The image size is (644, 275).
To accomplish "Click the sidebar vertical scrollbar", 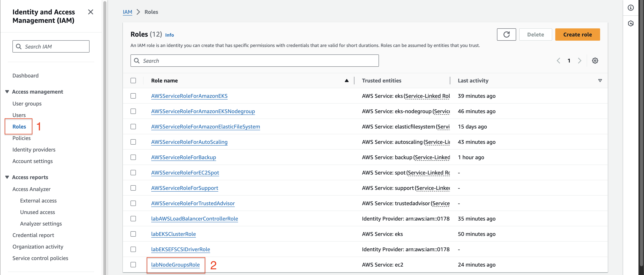I will (x=105, y=138).
